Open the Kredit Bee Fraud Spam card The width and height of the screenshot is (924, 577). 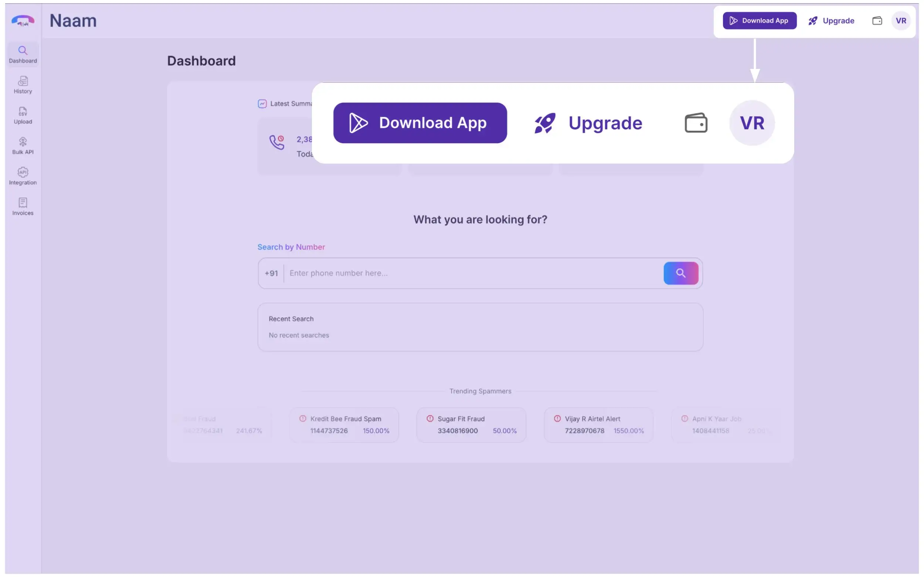click(344, 425)
